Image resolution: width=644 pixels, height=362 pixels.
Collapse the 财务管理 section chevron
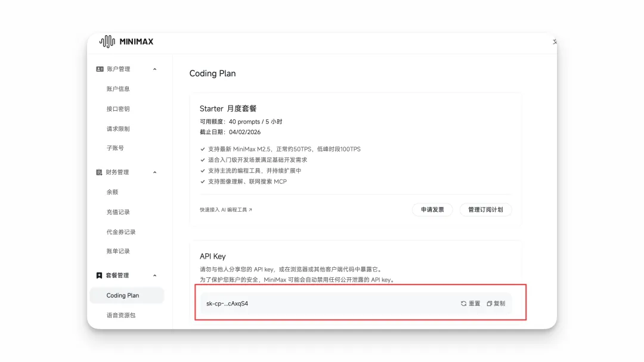click(155, 172)
